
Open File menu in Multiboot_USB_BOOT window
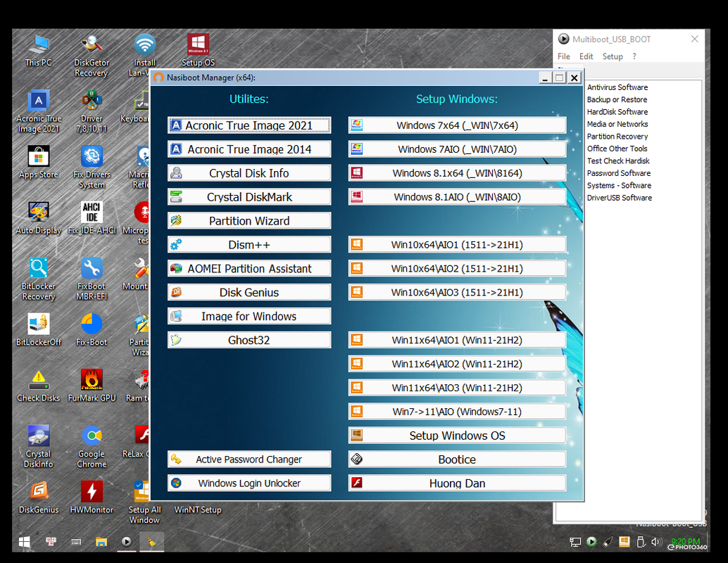coord(564,56)
